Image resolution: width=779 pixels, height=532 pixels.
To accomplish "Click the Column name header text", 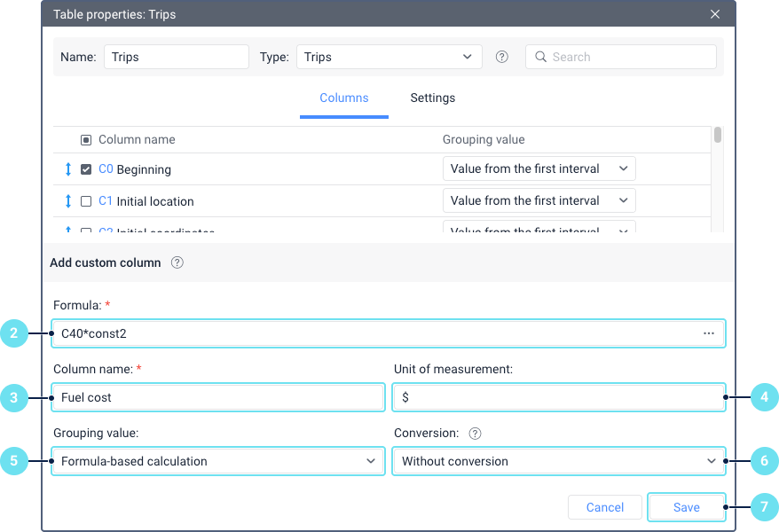I will coord(137,140).
